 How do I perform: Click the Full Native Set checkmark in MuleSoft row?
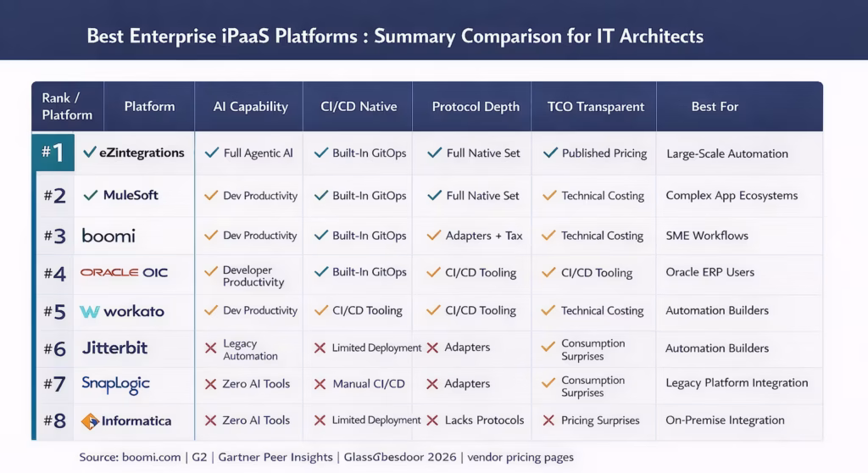(x=435, y=196)
